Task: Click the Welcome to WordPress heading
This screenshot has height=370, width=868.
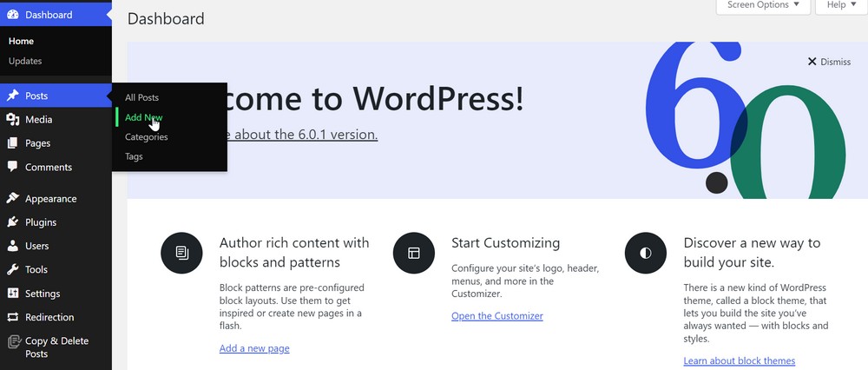Action: coord(375,99)
